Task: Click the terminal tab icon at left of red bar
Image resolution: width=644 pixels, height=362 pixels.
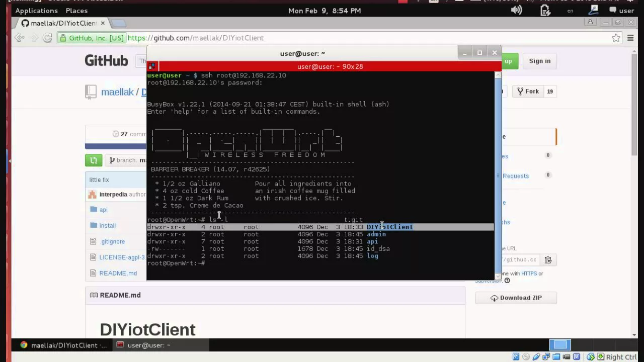Action: pyautogui.click(x=151, y=66)
